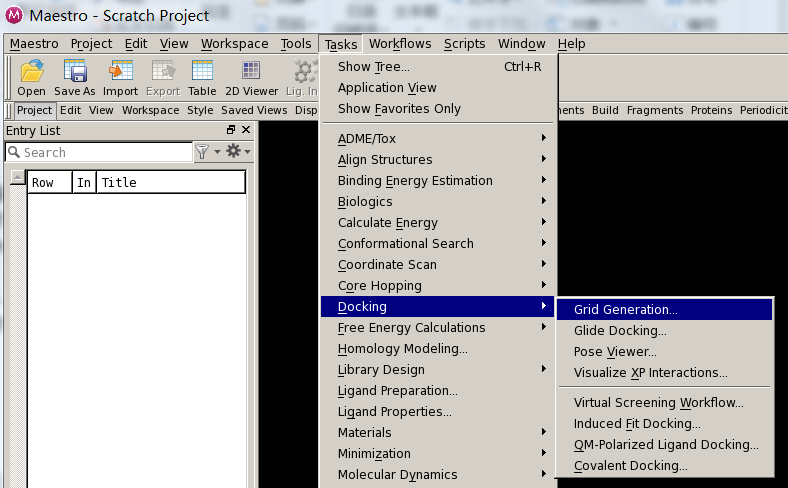Viewport: 788px width, 488px height.
Task: Expand the Conformational Search submenu
Action: 438,243
